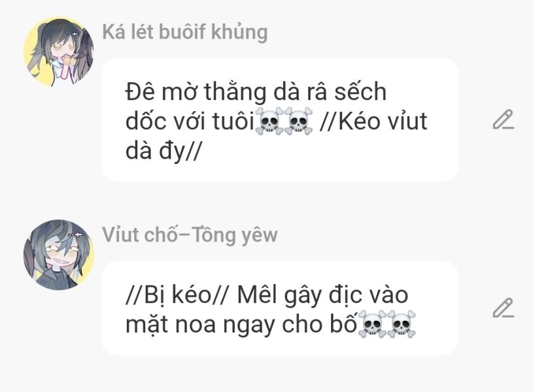This screenshot has width=533, height=392.
Task: Click the action text '//Kéo vỉut' in first message
Action: tap(373, 121)
